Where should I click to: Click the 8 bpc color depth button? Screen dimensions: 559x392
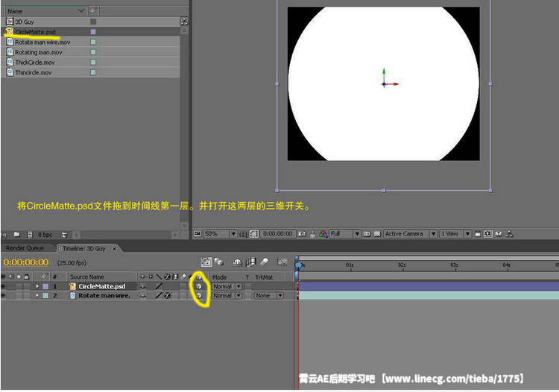(x=45, y=234)
